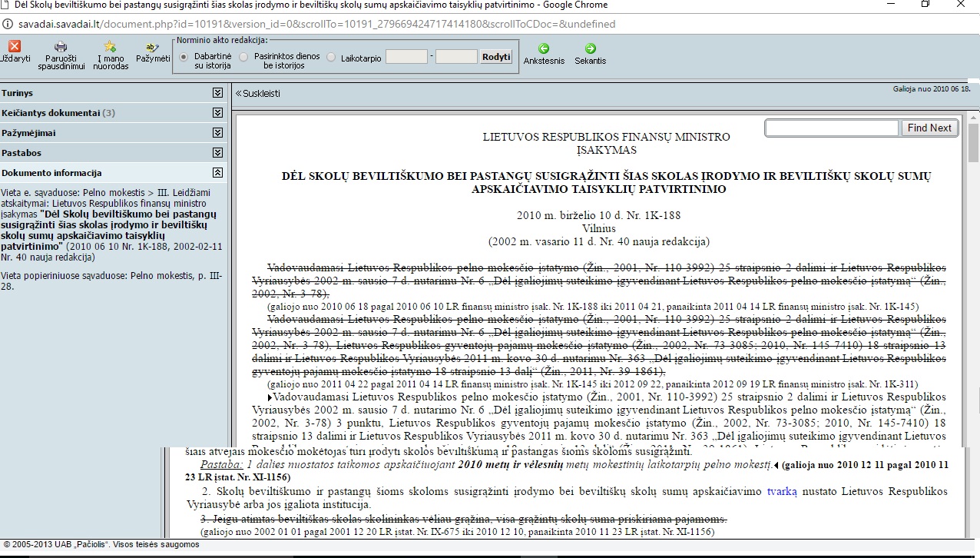The image size is (980, 558).
Task: Click the word 'ĮSAKYMAS' in the document
Action: 607,150
